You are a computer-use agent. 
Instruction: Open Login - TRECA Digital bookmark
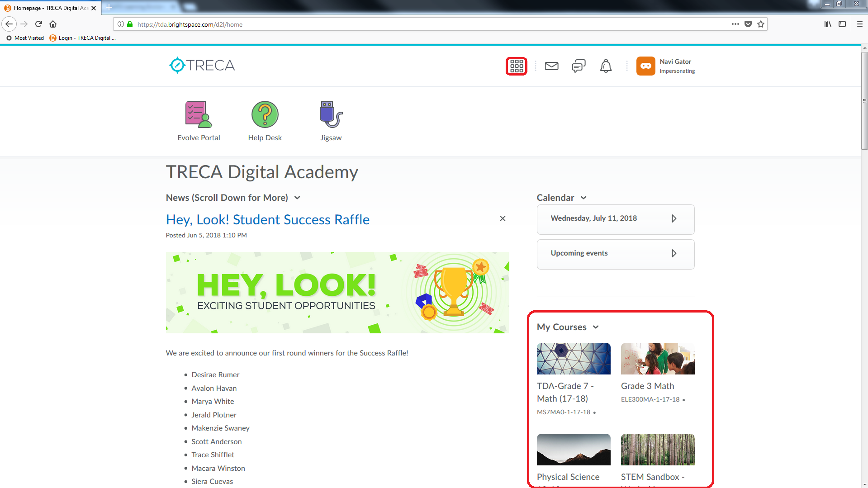pos(82,38)
